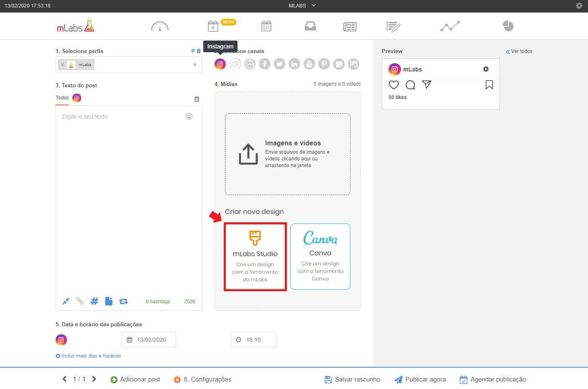Open the text template document icon

(x=109, y=301)
